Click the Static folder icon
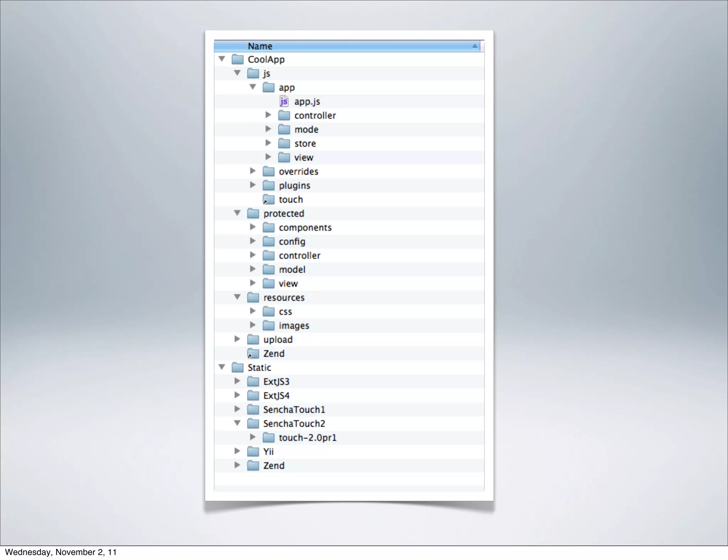Screen dimensions: 728x560 [237, 367]
